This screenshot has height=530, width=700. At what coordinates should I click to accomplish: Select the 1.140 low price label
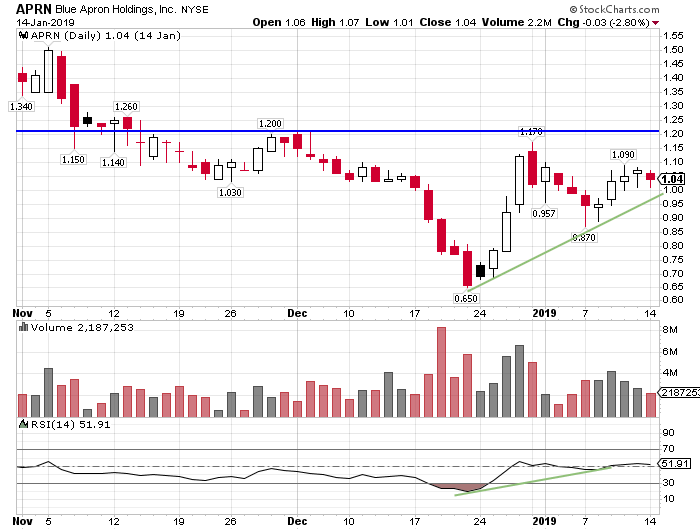(113, 163)
